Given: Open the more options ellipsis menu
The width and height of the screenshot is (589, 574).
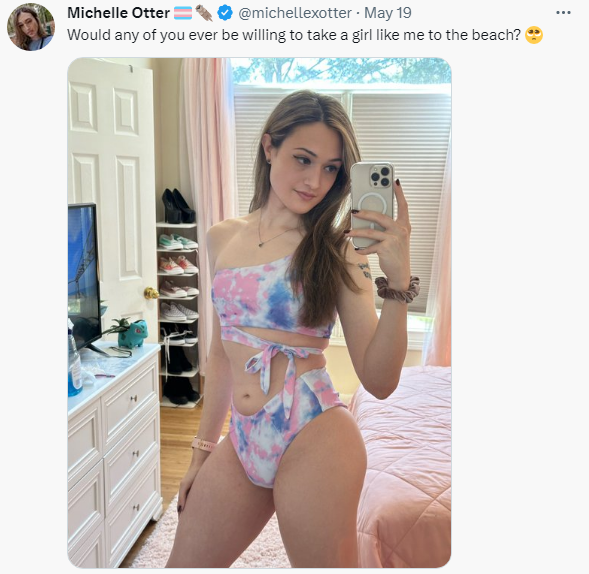Looking at the screenshot, I should (563, 13).
